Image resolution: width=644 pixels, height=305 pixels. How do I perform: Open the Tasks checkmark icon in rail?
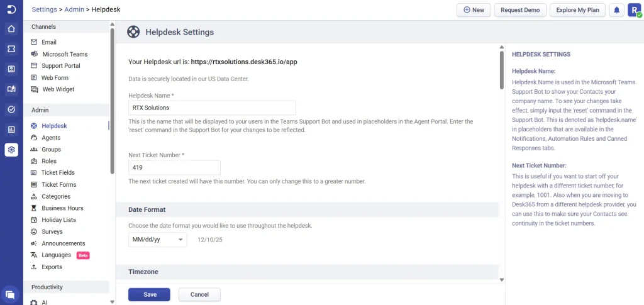click(11, 109)
